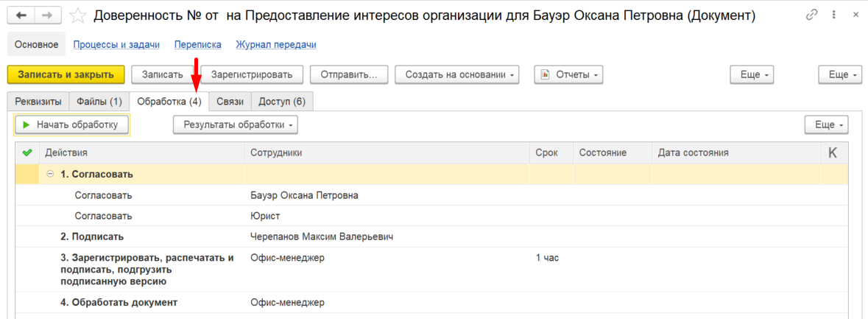The width and height of the screenshot is (868, 319).
Task: Select Согласовать row for Юрист
Action: (431, 216)
